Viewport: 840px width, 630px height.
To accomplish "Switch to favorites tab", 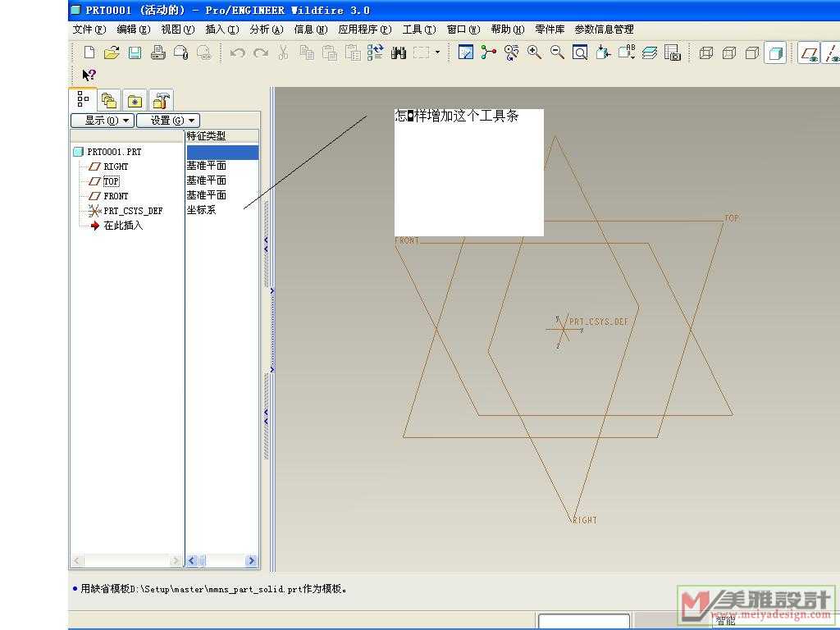I will (135, 100).
